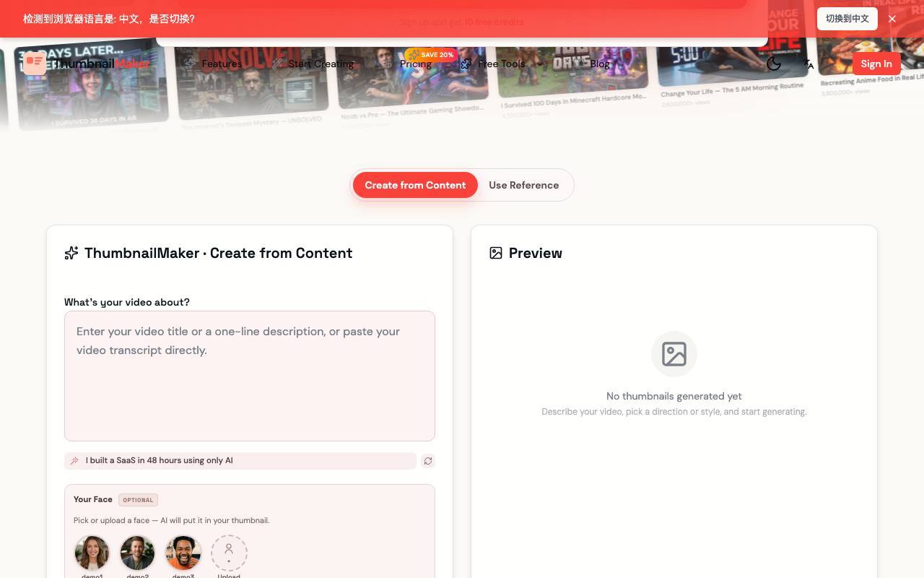Image resolution: width=924 pixels, height=578 pixels.
Task: Click the 切换到中文 button
Action: [x=847, y=19]
